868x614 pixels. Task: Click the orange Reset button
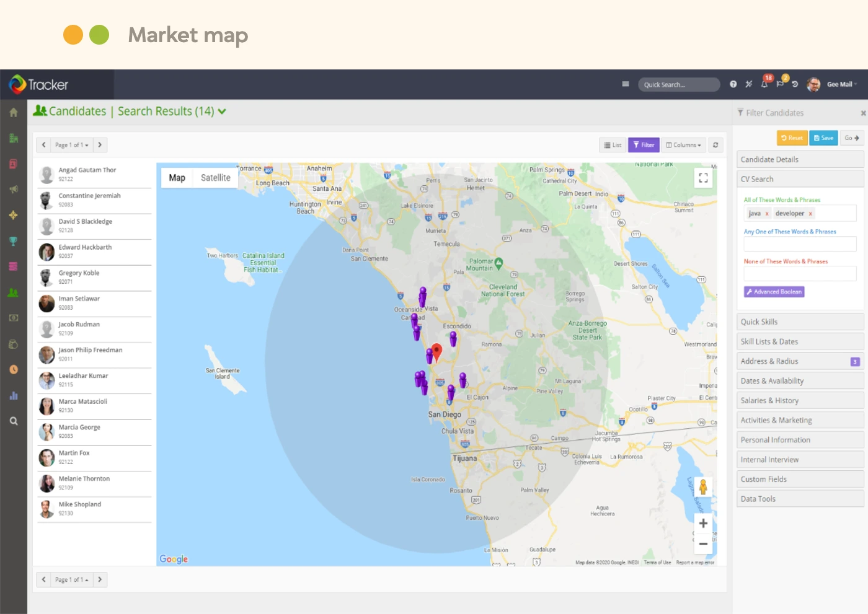(792, 138)
